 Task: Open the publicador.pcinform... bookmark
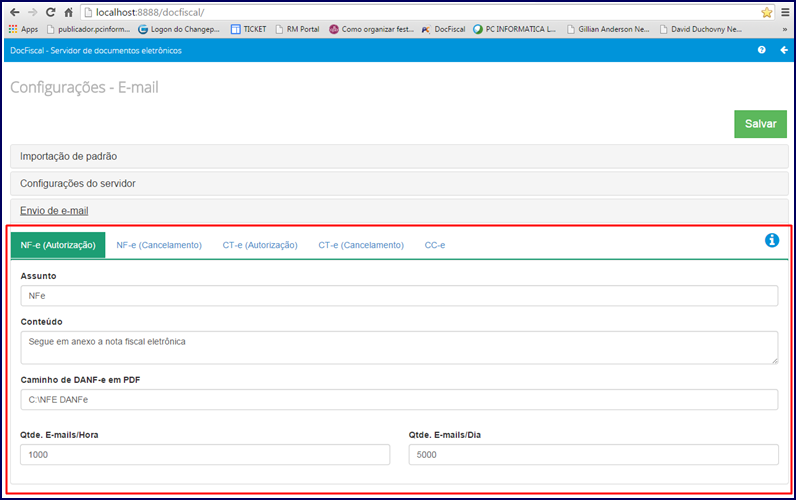(x=88, y=29)
